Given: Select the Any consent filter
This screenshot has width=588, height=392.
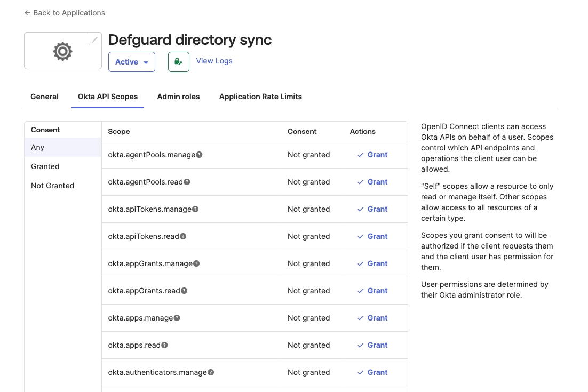Looking at the screenshot, I should point(38,147).
